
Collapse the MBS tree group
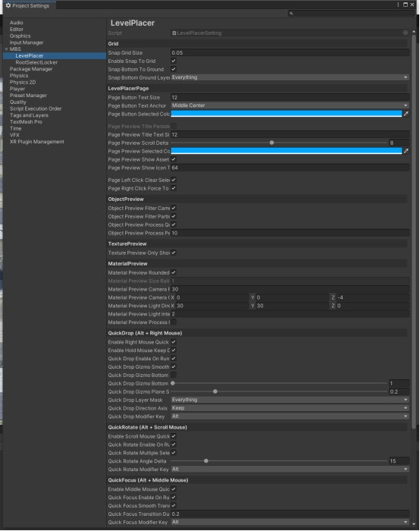6,49
